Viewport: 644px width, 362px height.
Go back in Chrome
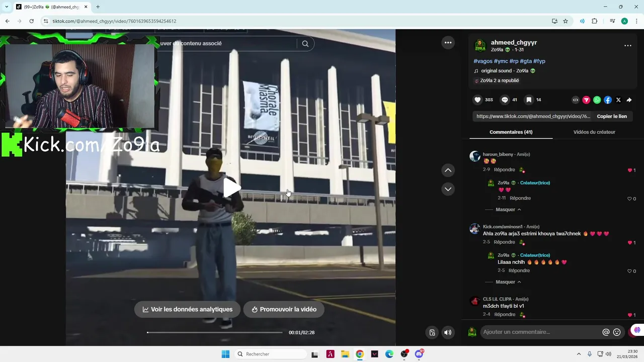click(x=7, y=21)
